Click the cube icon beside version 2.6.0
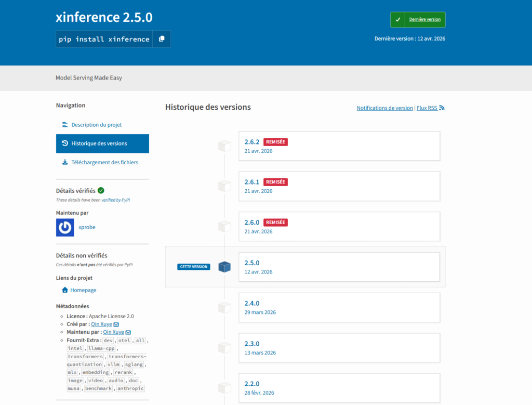 [x=224, y=227]
